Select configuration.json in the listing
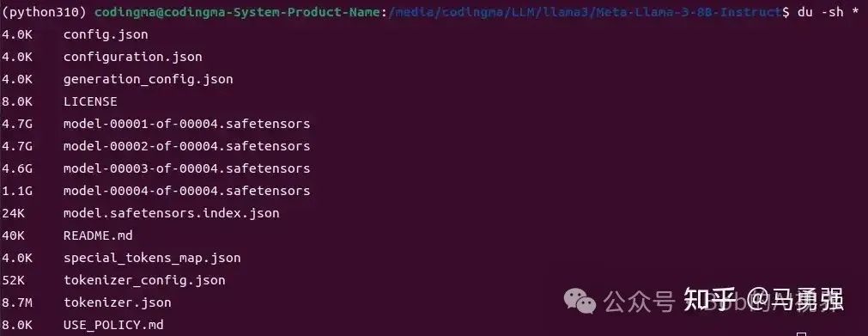This screenshot has width=868, height=336. click(x=133, y=57)
